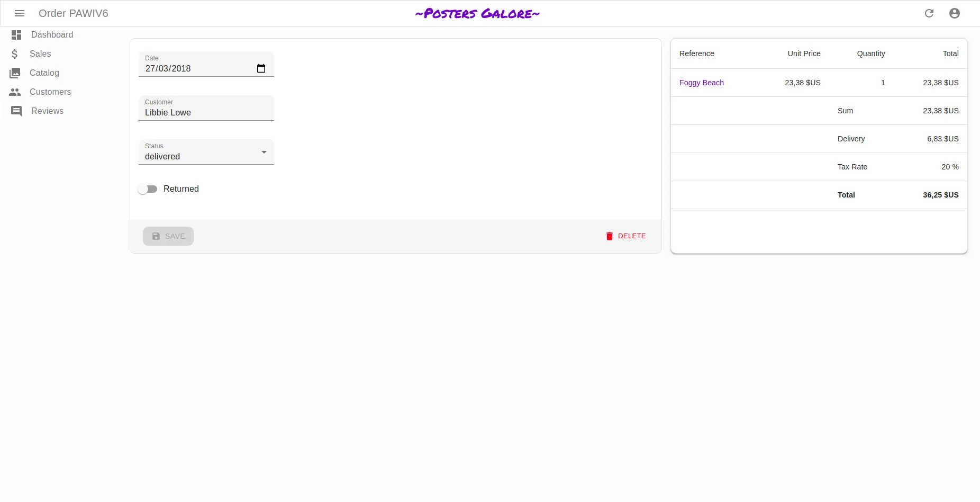Select the Catalog posters icon
Image resolution: width=980 pixels, height=502 pixels.
point(16,73)
